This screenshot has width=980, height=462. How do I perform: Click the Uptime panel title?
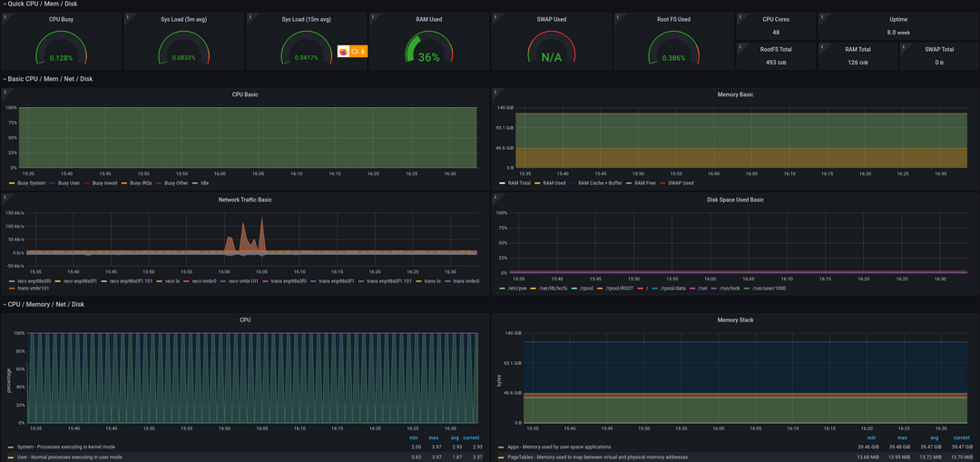(897, 19)
